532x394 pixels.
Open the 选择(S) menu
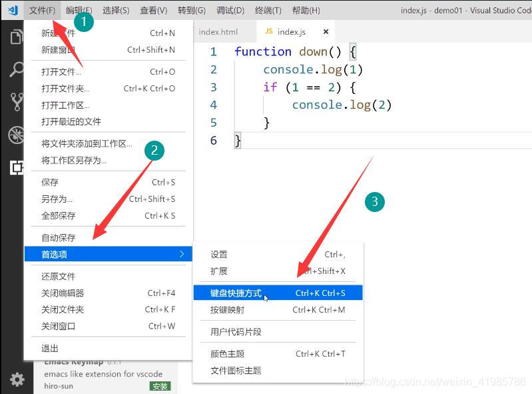(116, 11)
